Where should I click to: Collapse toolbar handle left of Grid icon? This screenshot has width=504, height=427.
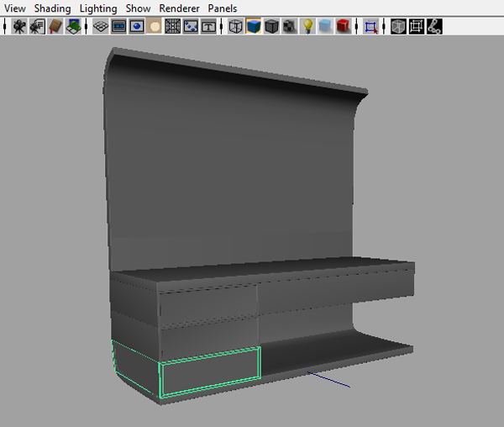click(87, 26)
